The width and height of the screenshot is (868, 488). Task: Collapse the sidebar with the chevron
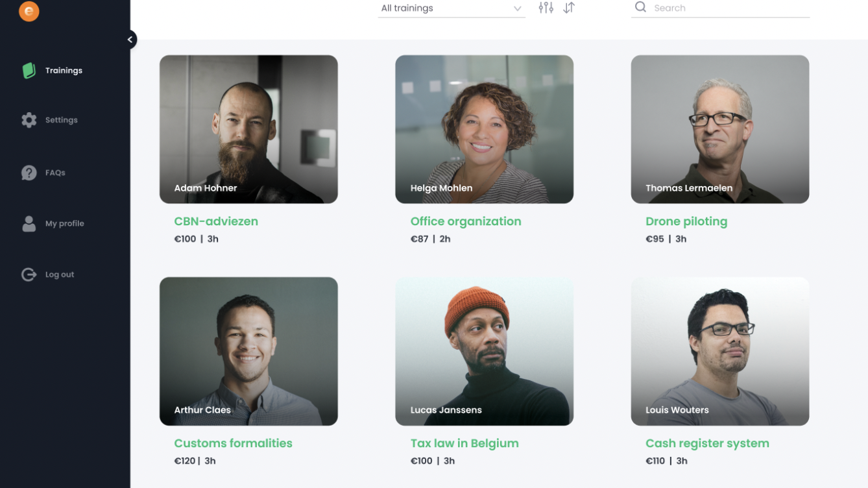pos(130,40)
